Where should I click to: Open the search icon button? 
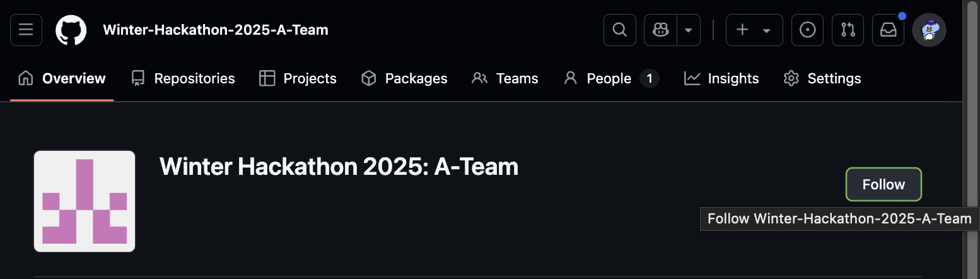(620, 30)
